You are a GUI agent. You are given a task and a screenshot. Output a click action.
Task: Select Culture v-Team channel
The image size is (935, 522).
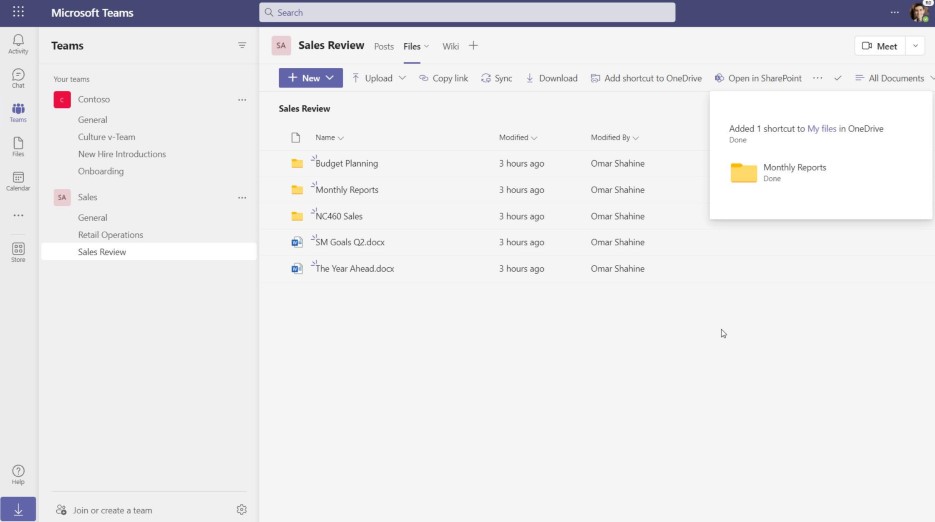coord(106,137)
